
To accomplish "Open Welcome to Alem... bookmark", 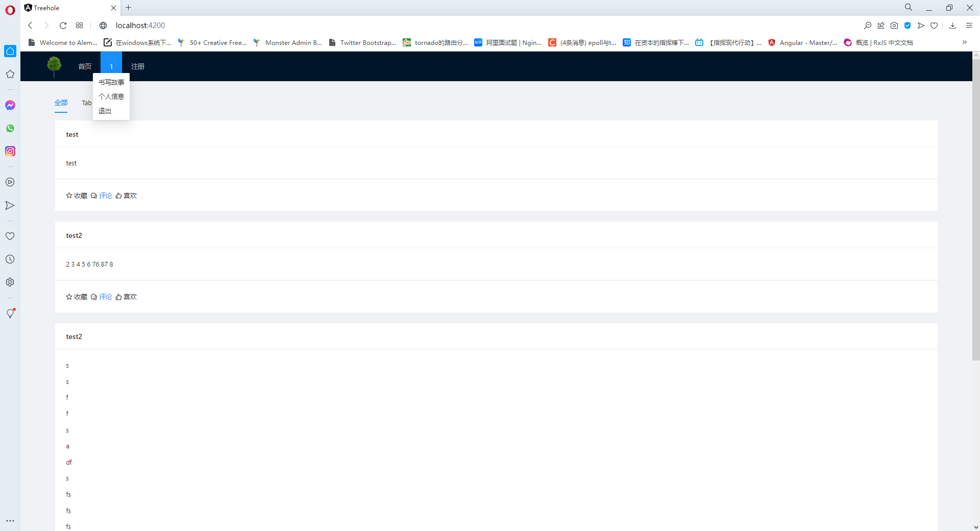I will pos(63,42).
